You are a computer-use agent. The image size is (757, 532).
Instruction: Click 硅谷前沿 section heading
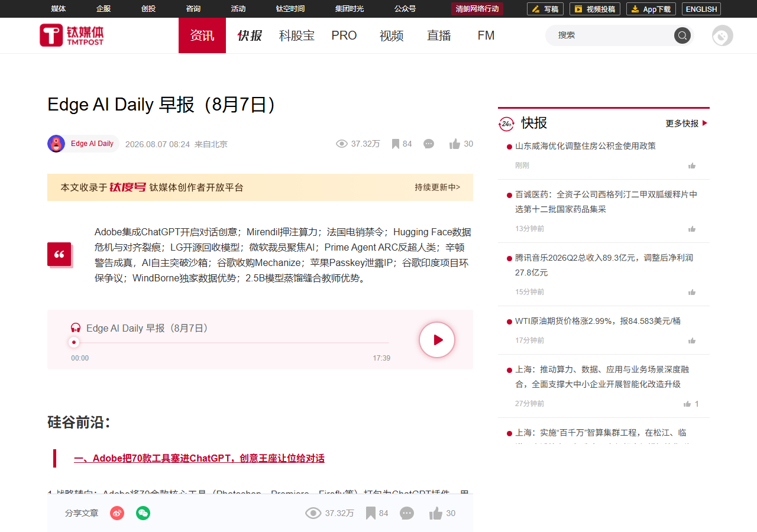(x=79, y=423)
